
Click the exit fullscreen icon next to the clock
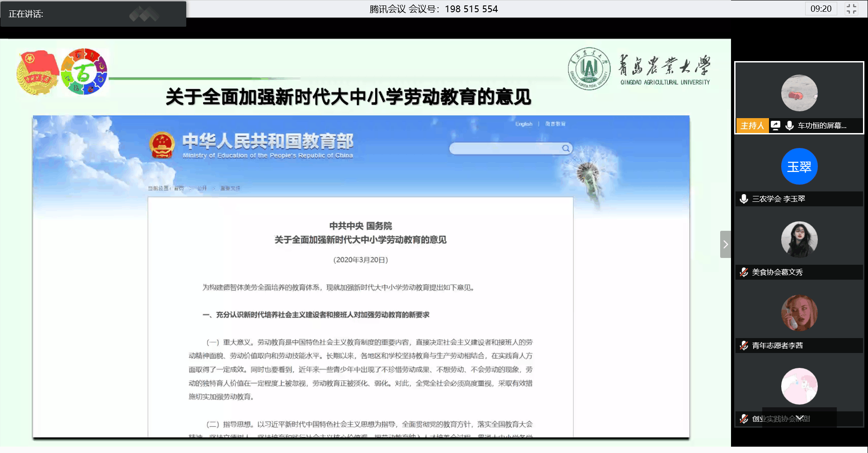pos(851,9)
